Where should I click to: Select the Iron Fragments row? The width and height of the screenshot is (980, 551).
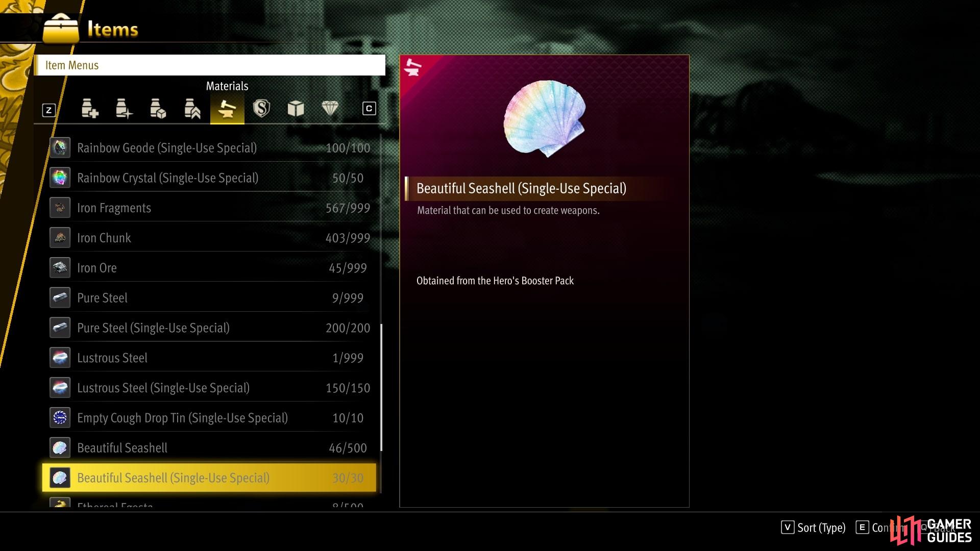pyautogui.click(x=210, y=208)
